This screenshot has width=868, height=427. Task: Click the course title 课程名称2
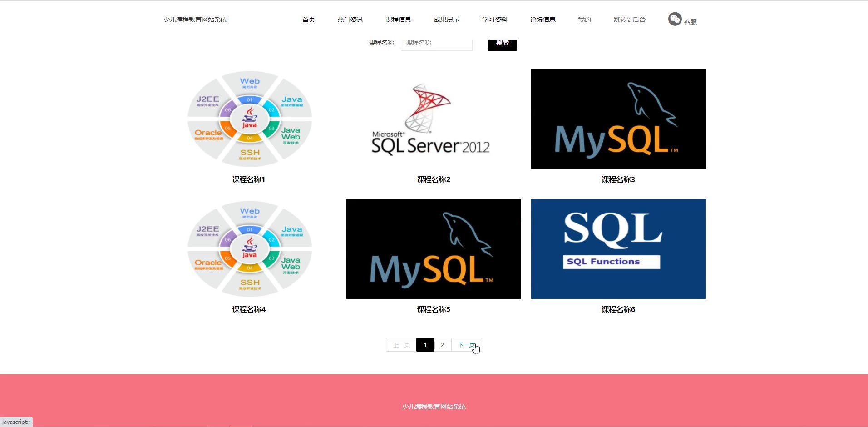click(x=434, y=179)
